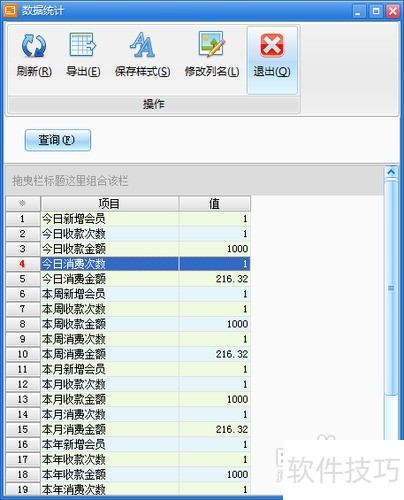The height and width of the screenshot is (500, 404).
Task: Select row 本月收款金额
Action: [x=128, y=399]
